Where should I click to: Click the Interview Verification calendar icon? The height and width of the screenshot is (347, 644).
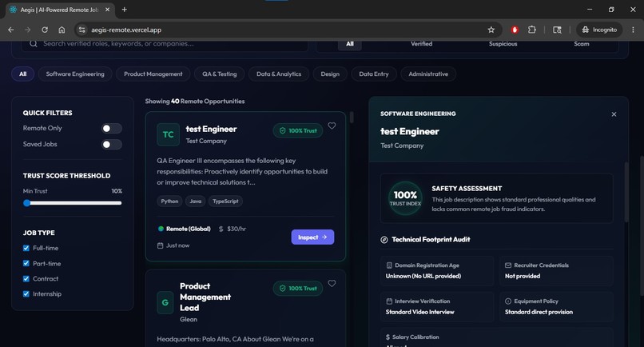click(x=389, y=301)
